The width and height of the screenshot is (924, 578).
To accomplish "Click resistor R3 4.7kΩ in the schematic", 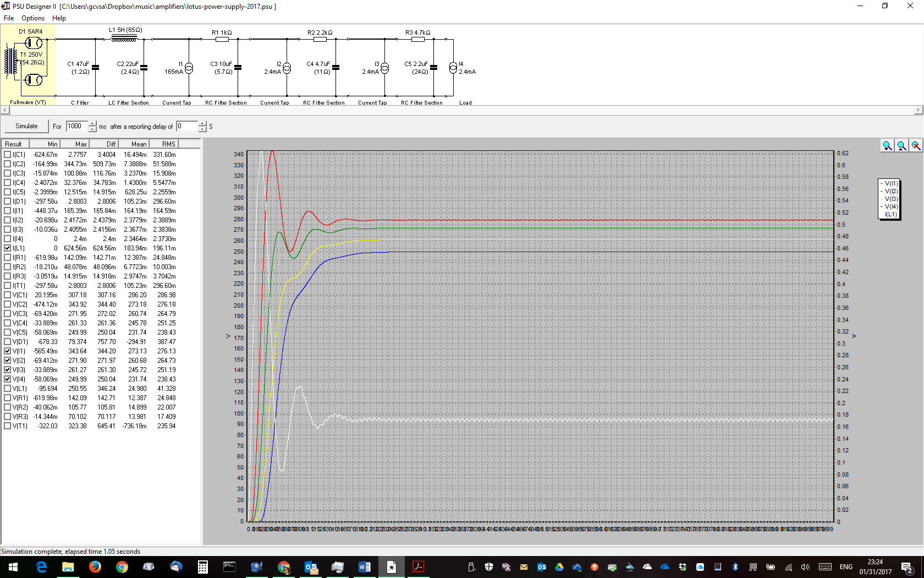I will [417, 39].
